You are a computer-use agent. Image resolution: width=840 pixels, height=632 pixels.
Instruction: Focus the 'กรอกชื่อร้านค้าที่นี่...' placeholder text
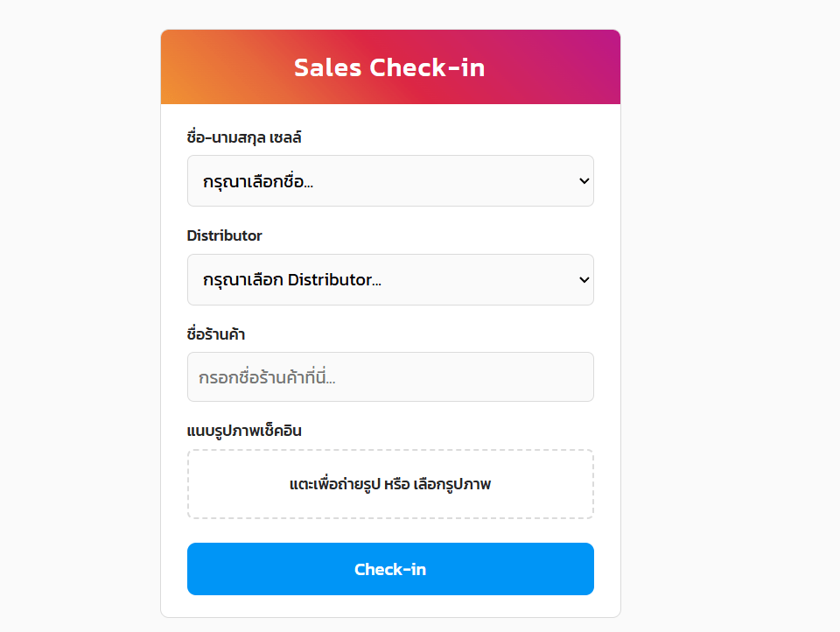[x=268, y=378]
